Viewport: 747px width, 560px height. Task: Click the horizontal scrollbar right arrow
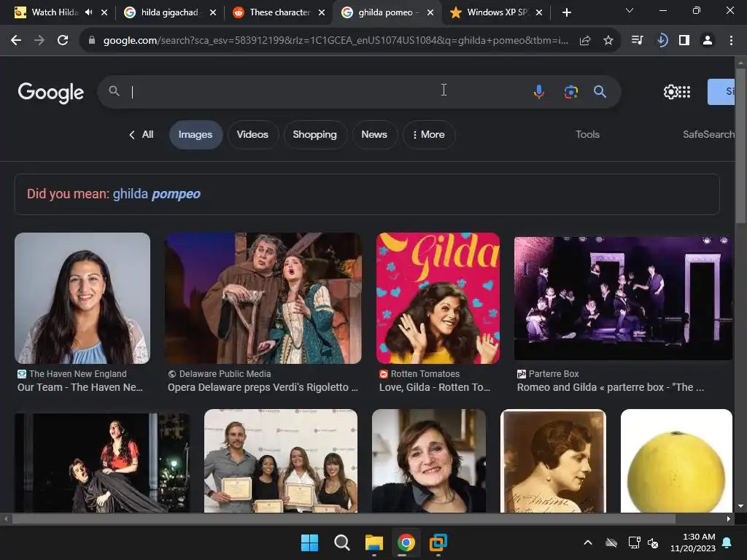click(729, 518)
